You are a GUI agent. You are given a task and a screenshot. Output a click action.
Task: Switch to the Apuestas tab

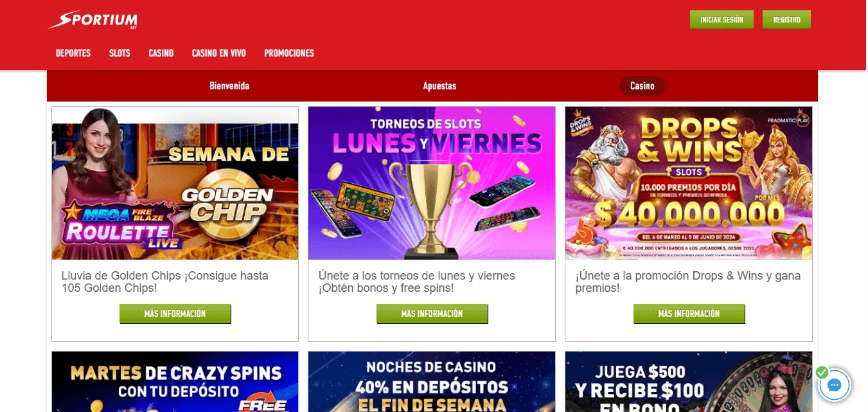coord(439,86)
